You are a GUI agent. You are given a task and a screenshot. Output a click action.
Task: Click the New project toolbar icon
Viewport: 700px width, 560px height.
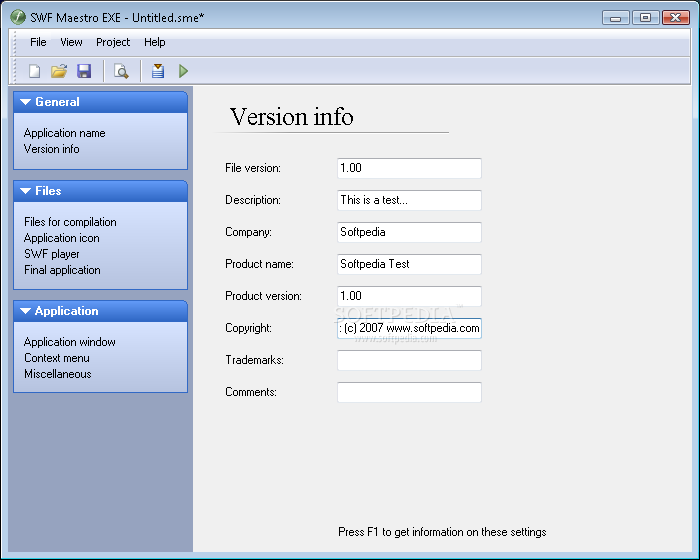[34, 71]
